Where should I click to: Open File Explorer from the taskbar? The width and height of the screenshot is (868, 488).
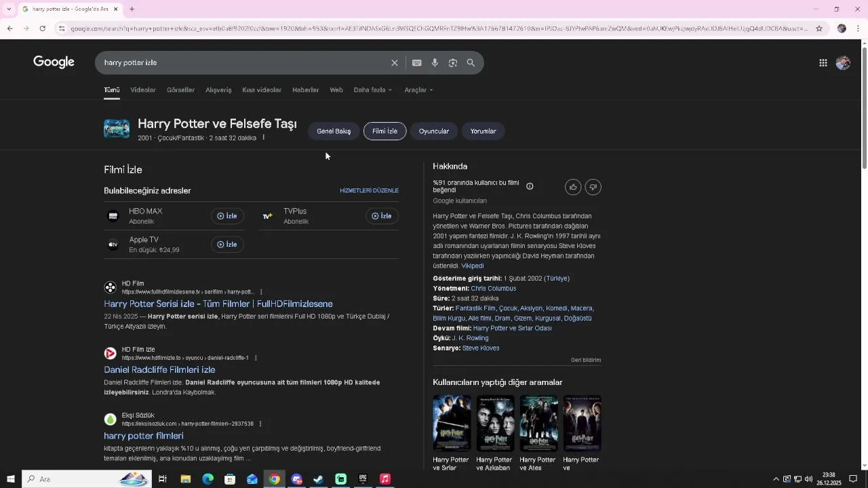coord(186,479)
